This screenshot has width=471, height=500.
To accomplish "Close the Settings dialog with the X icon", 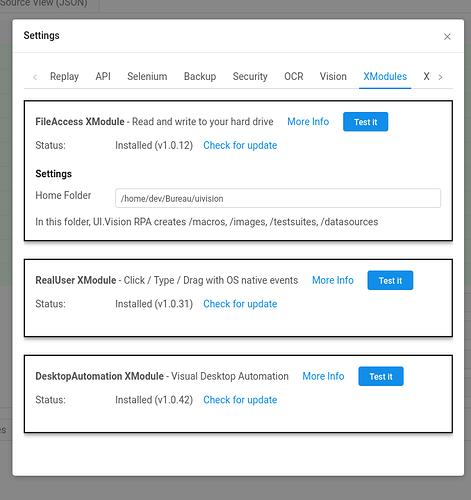I will tap(447, 37).
